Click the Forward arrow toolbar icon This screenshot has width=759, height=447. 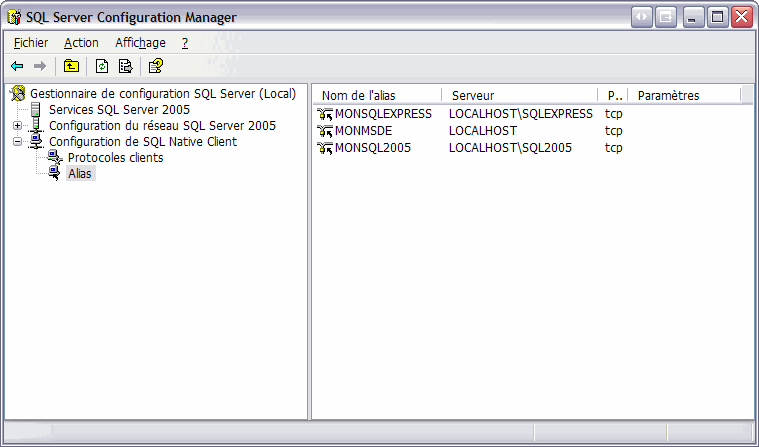[x=40, y=66]
